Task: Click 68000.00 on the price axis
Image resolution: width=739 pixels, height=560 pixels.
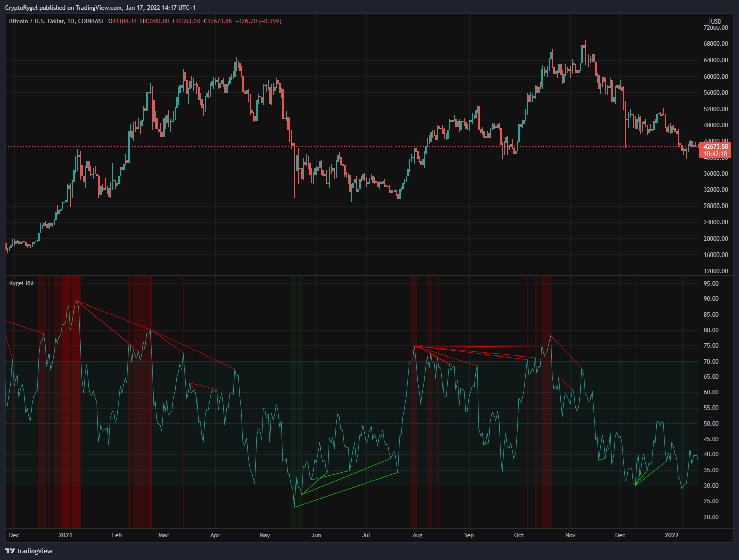Action: pos(716,44)
